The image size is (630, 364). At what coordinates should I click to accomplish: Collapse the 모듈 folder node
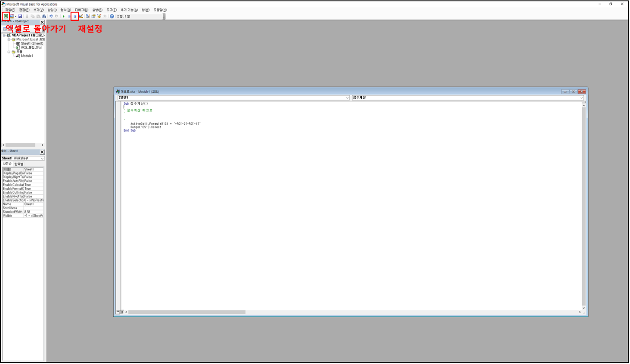(8, 52)
